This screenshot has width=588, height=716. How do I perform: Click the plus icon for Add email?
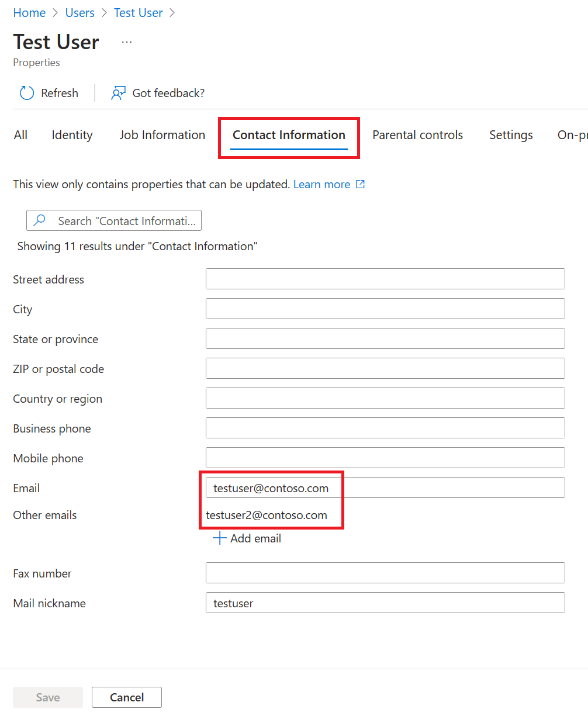(219, 538)
